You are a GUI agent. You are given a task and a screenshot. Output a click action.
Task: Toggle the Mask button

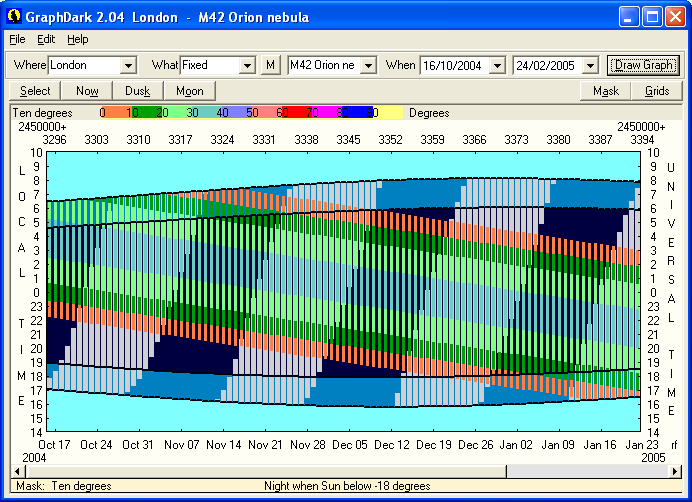click(605, 91)
